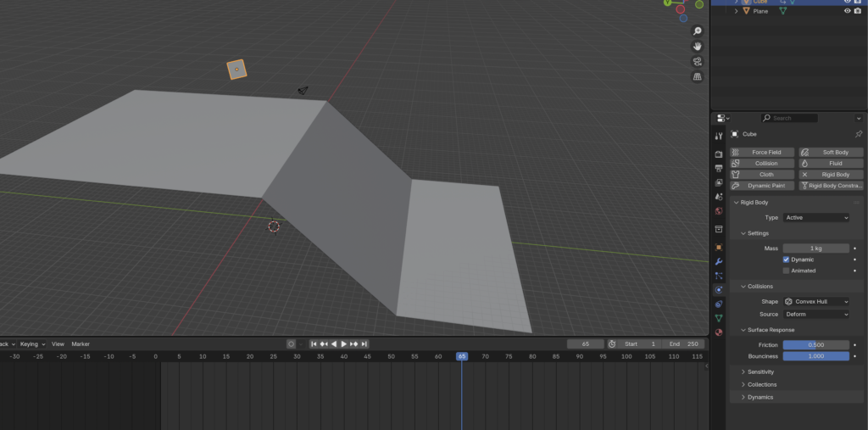
Task: Open the Modifiers wrench tab
Action: (x=719, y=261)
